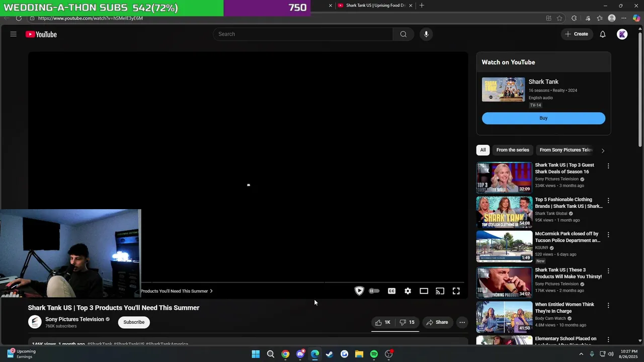This screenshot has height=362, width=644.
Task: Click the shield play extension icon in player
Action: pyautogui.click(x=359, y=291)
